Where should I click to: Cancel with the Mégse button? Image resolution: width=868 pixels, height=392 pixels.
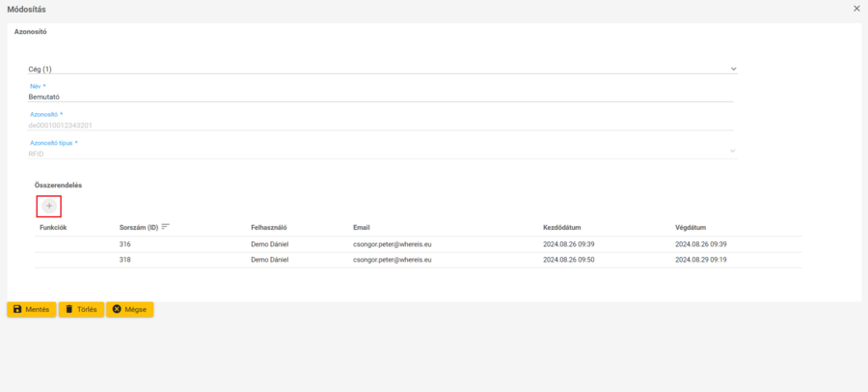[130, 309]
